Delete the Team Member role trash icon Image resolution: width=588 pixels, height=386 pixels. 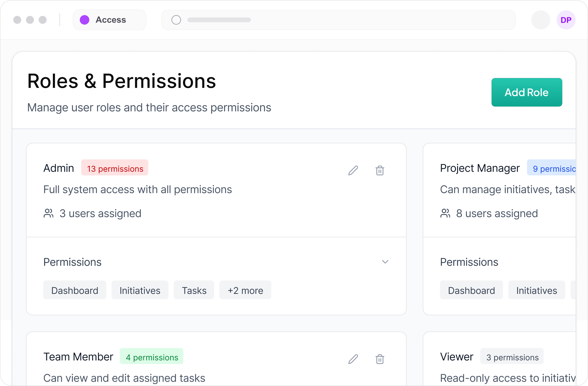click(380, 359)
